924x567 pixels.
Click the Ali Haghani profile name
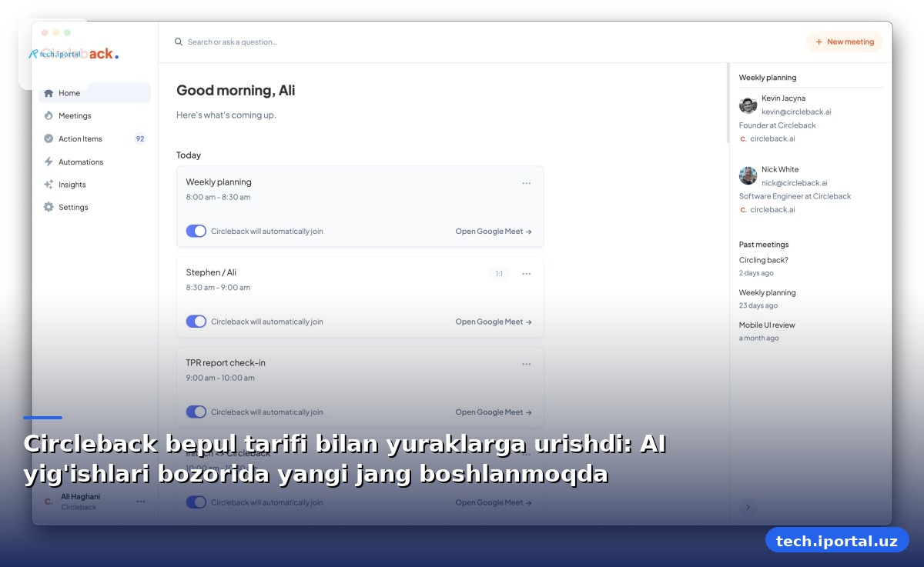[80, 496]
